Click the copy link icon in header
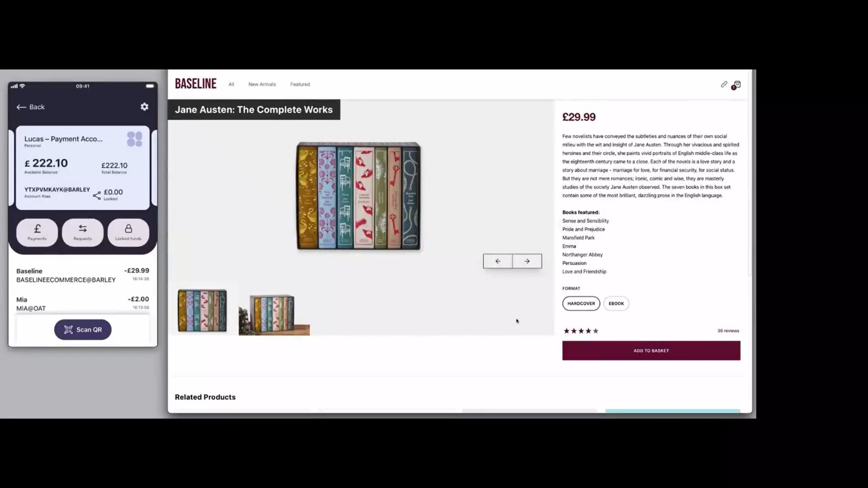 [x=724, y=84]
